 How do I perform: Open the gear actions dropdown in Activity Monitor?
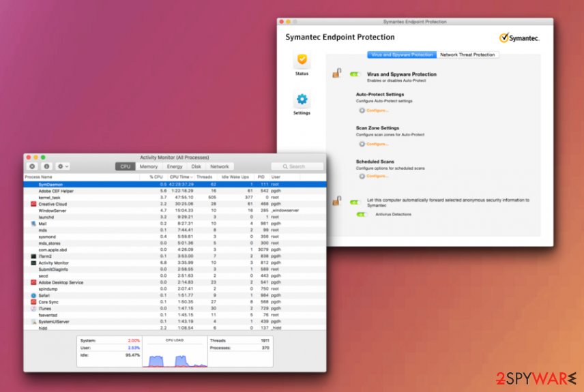point(63,166)
